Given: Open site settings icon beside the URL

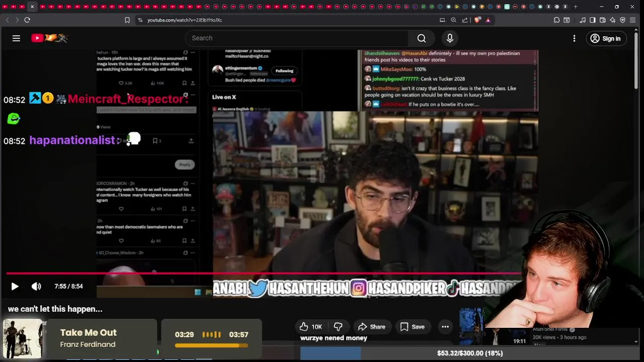Looking at the screenshot, I should (x=140, y=20).
